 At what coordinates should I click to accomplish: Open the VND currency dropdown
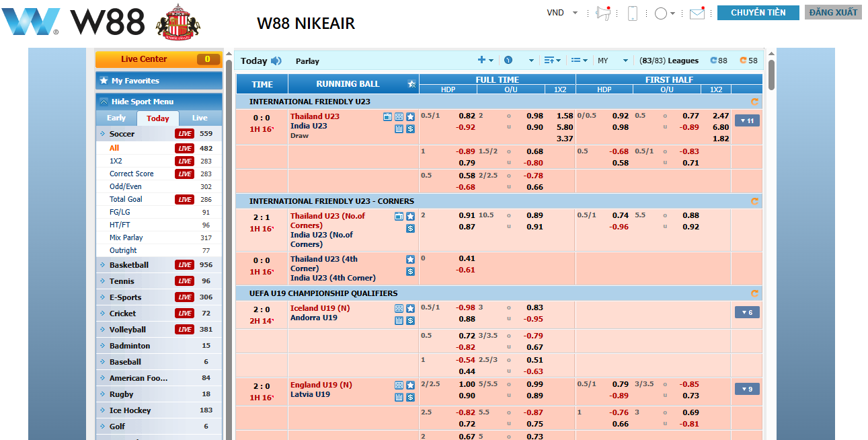point(562,13)
